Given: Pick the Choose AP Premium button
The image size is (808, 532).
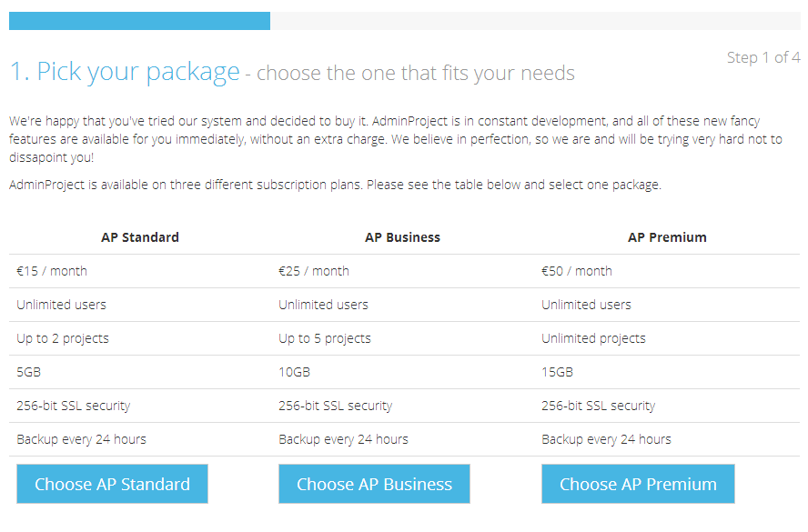Looking at the screenshot, I should (638, 484).
